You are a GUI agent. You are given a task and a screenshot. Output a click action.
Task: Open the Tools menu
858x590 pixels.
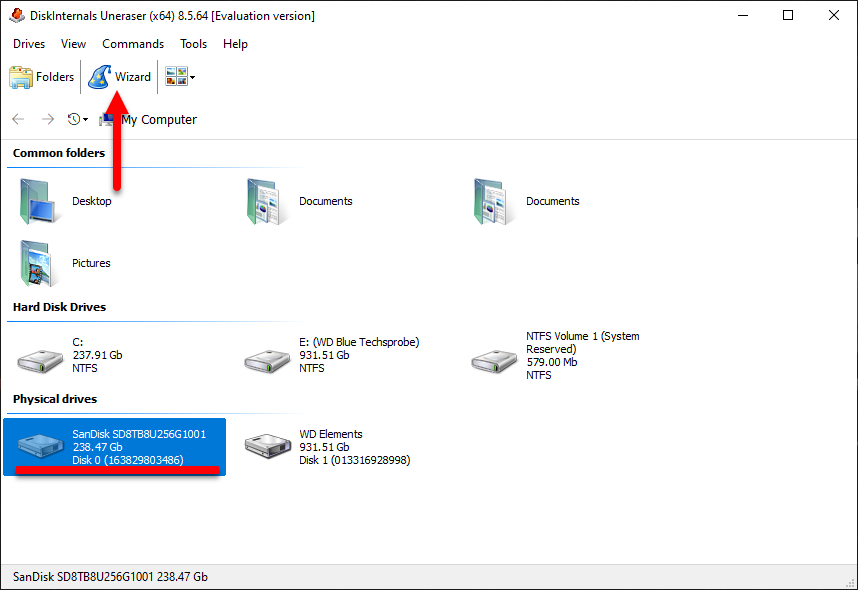tap(193, 44)
